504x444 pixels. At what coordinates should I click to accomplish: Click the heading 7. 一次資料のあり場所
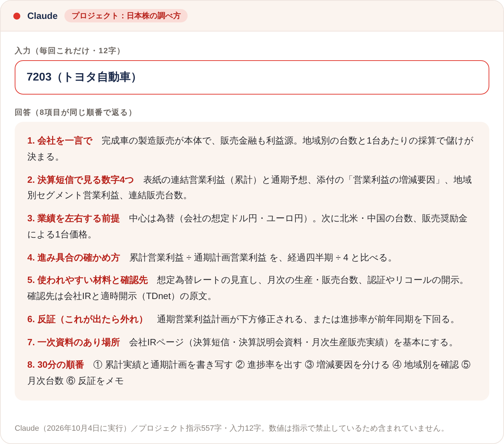73,342
